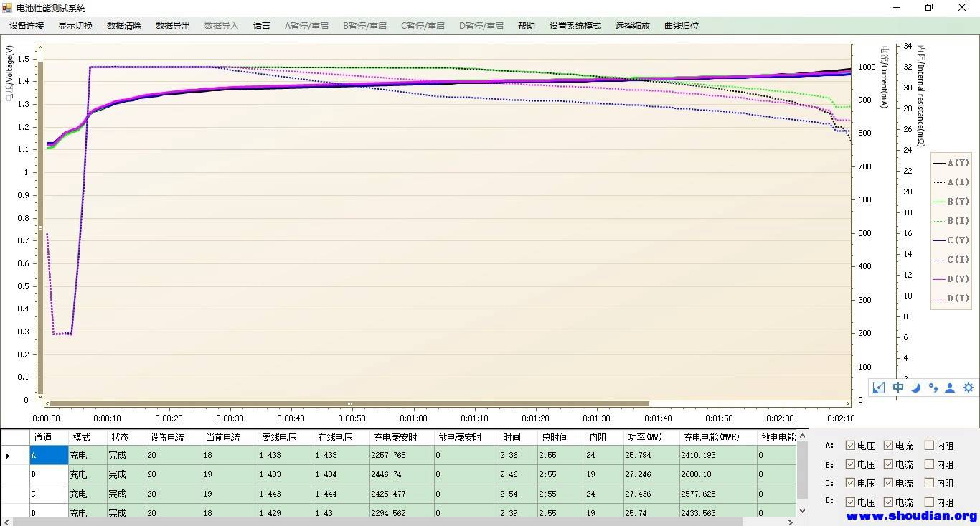The width and height of the screenshot is (980, 526).
Task: Click the 2425.477 cell in row C
Action: (402, 494)
